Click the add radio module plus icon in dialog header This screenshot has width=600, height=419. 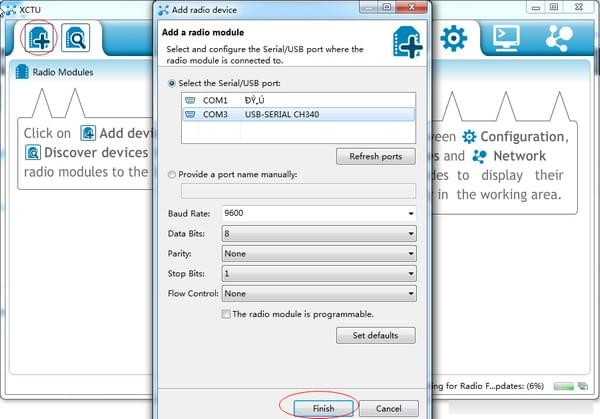[408, 42]
